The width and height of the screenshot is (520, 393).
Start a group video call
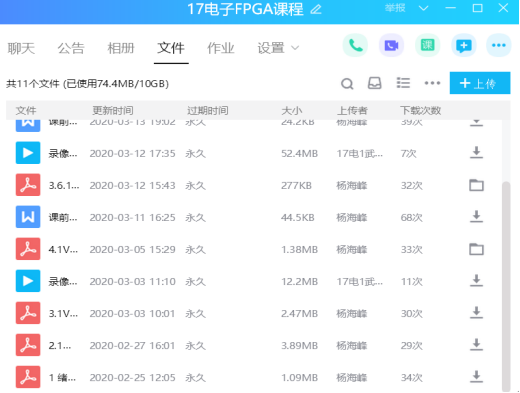(x=391, y=45)
